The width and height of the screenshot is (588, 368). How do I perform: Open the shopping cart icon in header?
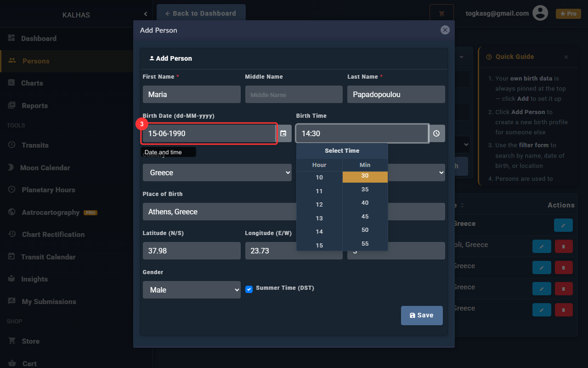pyautogui.click(x=441, y=14)
